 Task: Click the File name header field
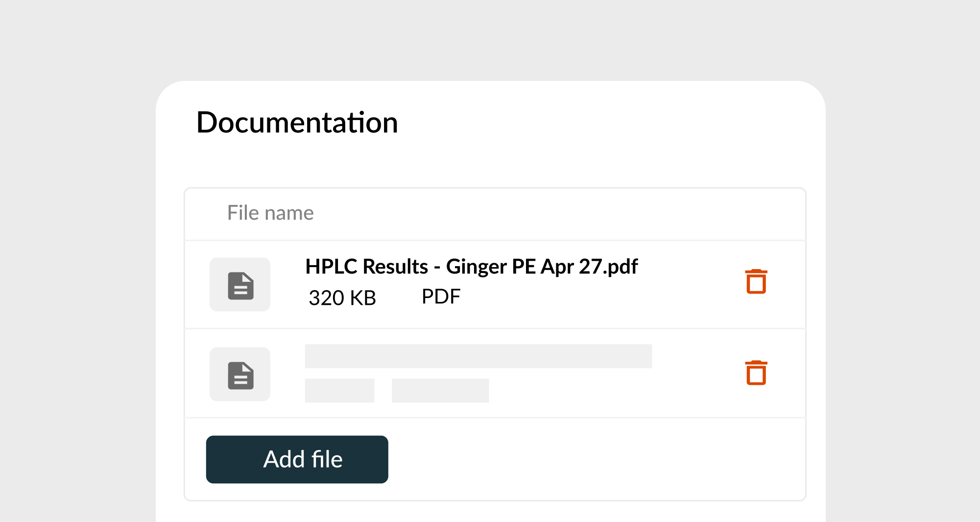270,213
